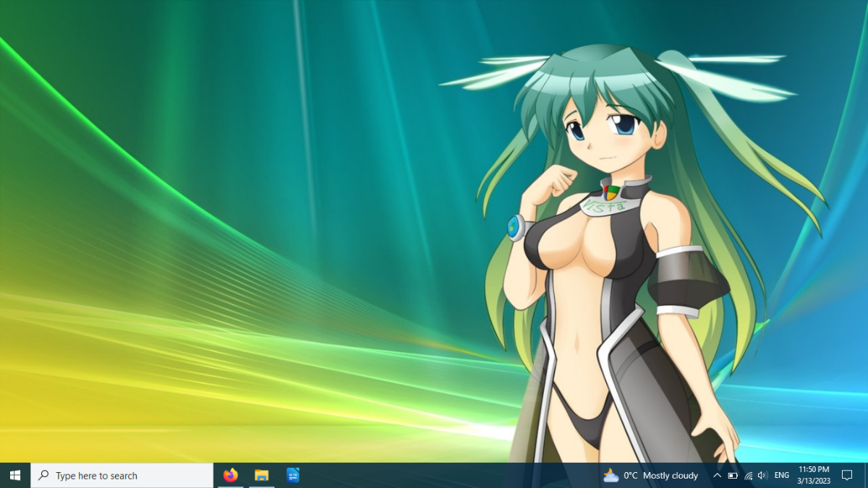Open the Action Center notifications icon
Screen dimensions: 868x488
click(847, 475)
